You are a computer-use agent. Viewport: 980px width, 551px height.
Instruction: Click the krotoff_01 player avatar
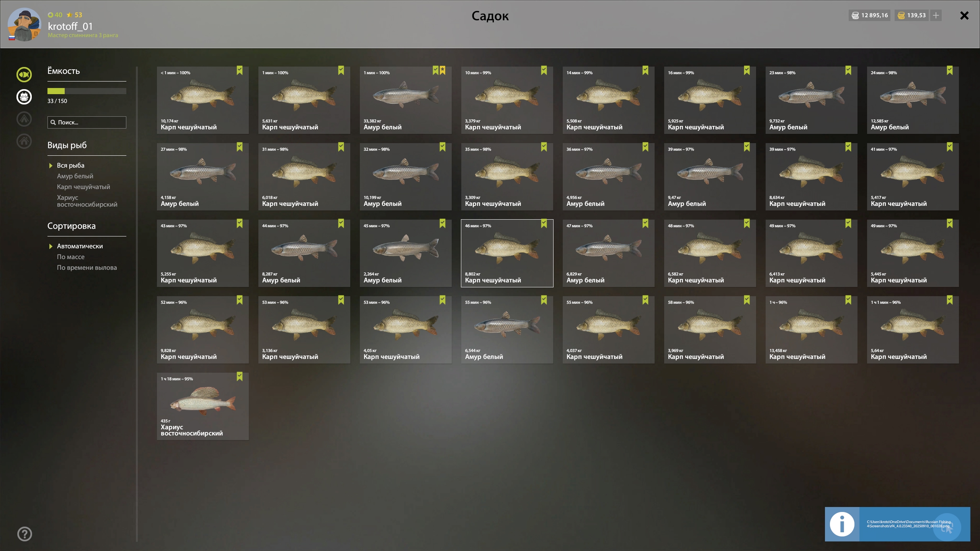[24, 24]
